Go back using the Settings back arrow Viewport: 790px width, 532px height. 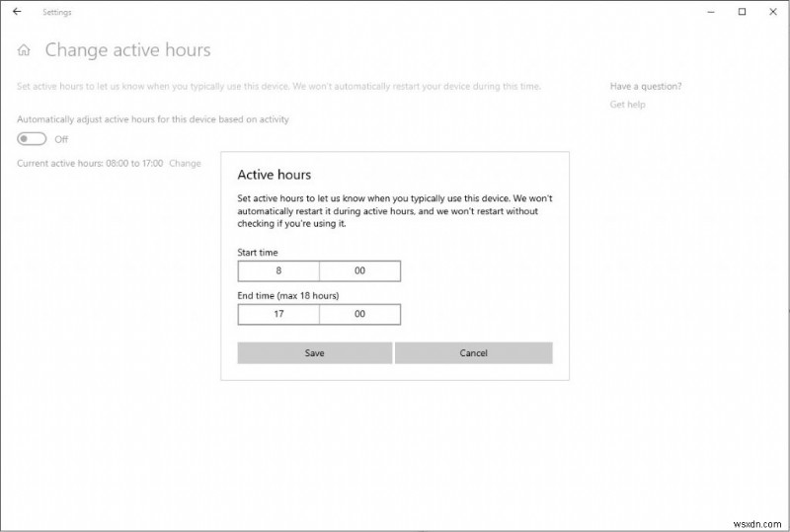click(x=17, y=12)
